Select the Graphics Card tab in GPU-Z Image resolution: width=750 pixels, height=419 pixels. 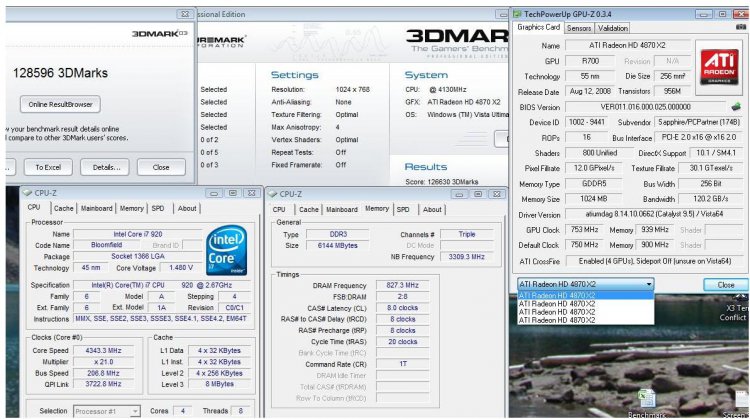[539, 27]
